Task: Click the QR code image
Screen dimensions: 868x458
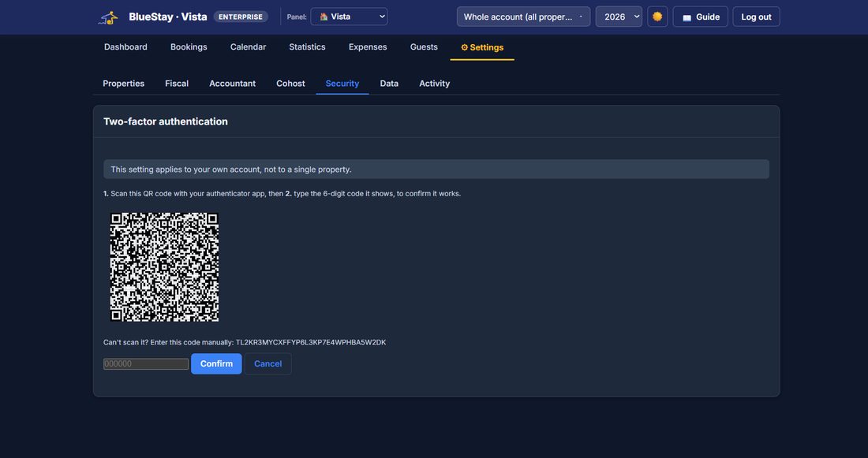Action: coord(164,267)
